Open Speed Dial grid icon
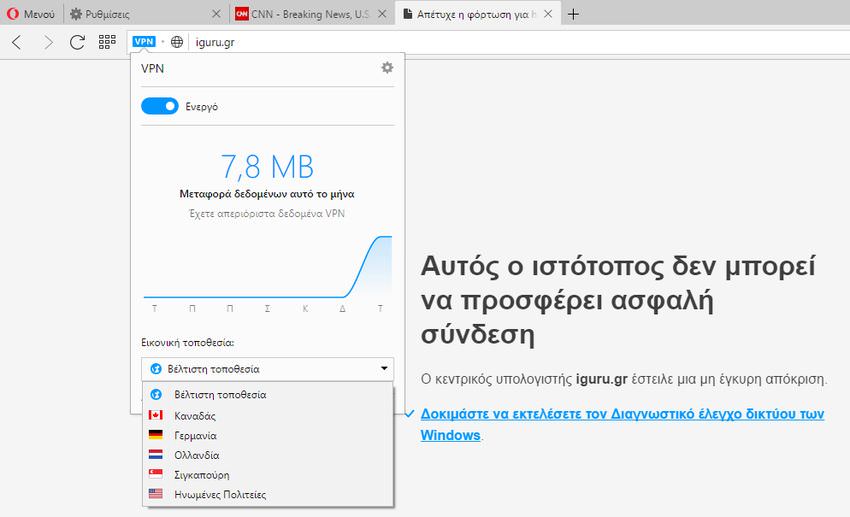The width and height of the screenshot is (850, 517). coord(107,42)
